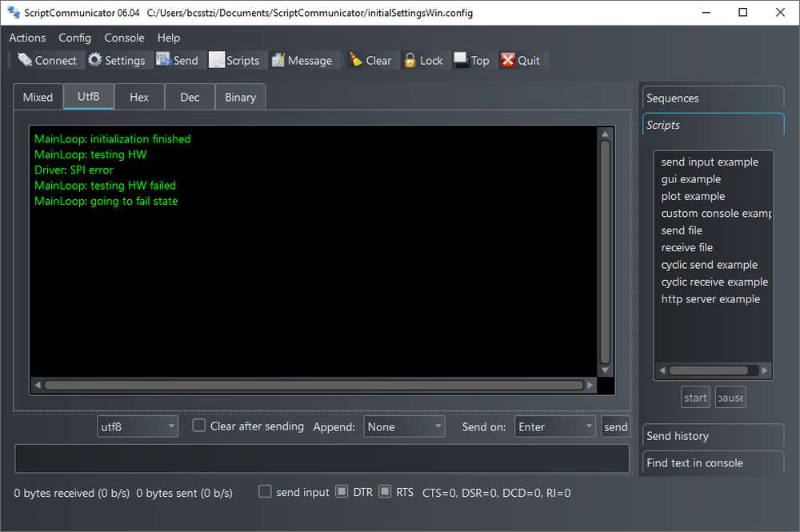Viewport: 800px width, 532px height.
Task: Lock scrolling with the padlock icon
Action: 410,60
